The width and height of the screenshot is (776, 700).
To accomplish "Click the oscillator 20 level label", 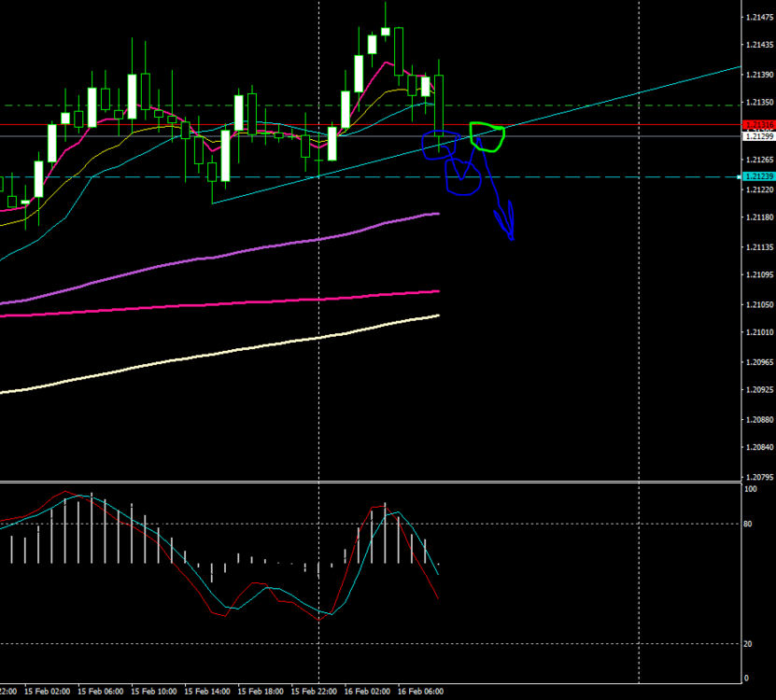I will 748,644.
